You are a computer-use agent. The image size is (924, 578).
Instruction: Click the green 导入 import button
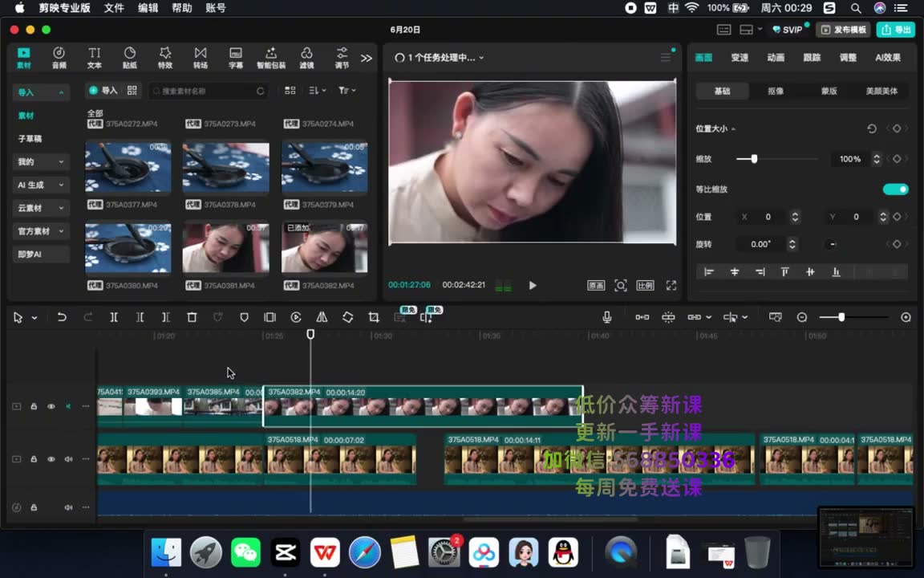coord(103,90)
